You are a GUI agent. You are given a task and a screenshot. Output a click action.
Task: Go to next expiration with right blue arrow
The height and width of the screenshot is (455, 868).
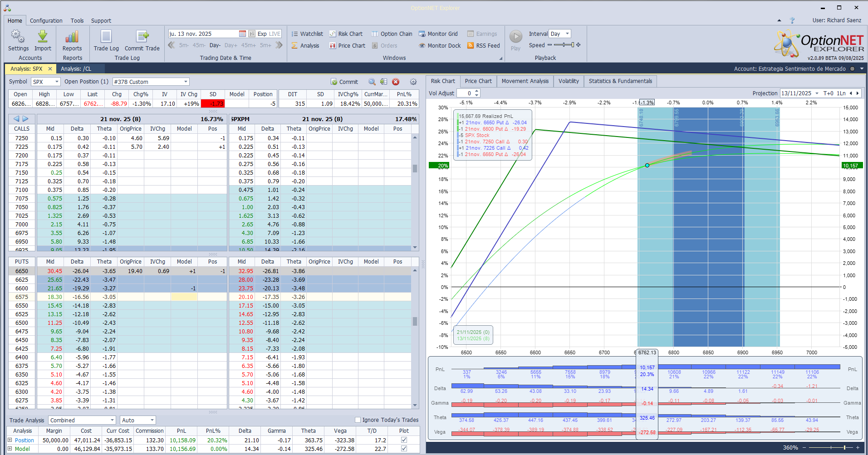point(25,119)
